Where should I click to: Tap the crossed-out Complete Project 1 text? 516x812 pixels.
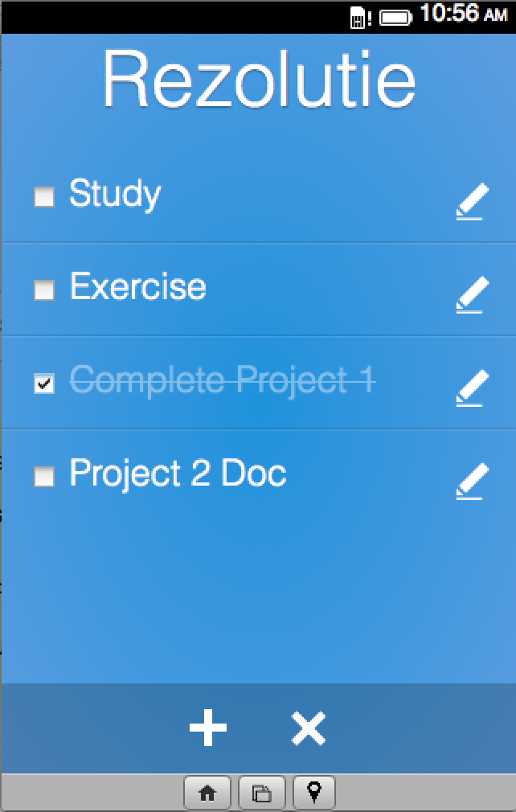pyautogui.click(x=222, y=380)
